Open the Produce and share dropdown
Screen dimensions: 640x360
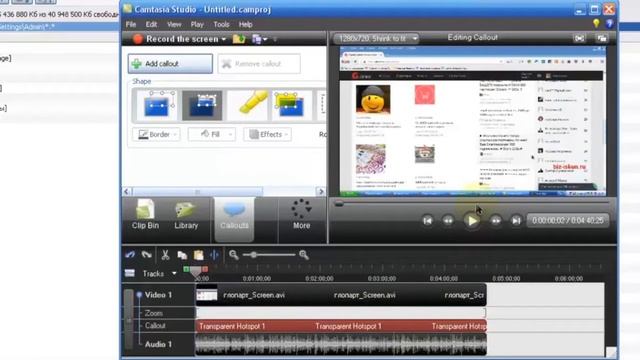point(260,39)
